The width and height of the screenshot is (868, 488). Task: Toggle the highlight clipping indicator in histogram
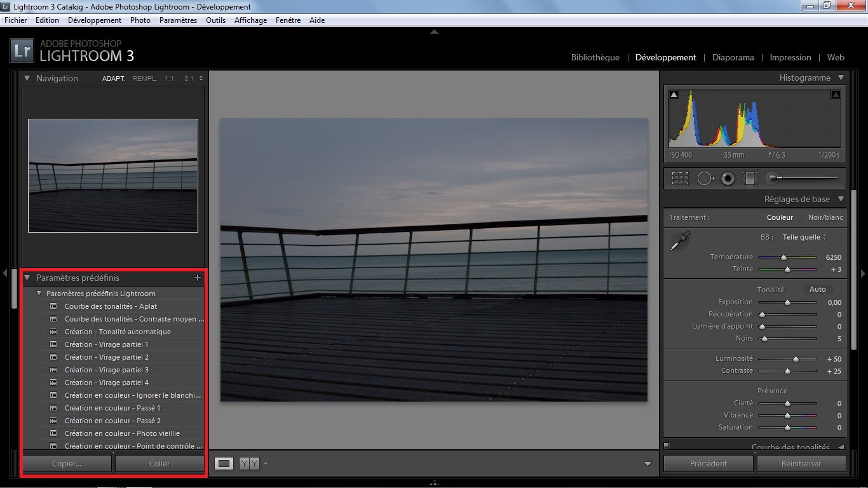[x=836, y=95]
